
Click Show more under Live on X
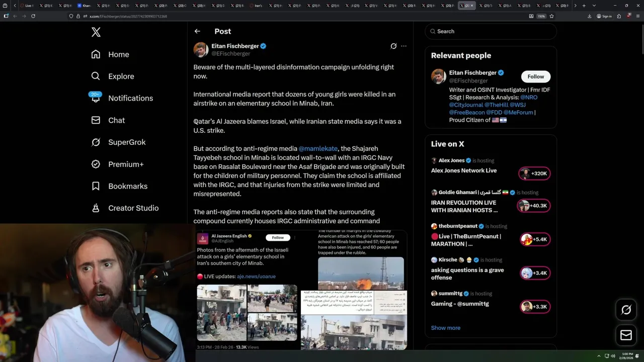click(446, 328)
